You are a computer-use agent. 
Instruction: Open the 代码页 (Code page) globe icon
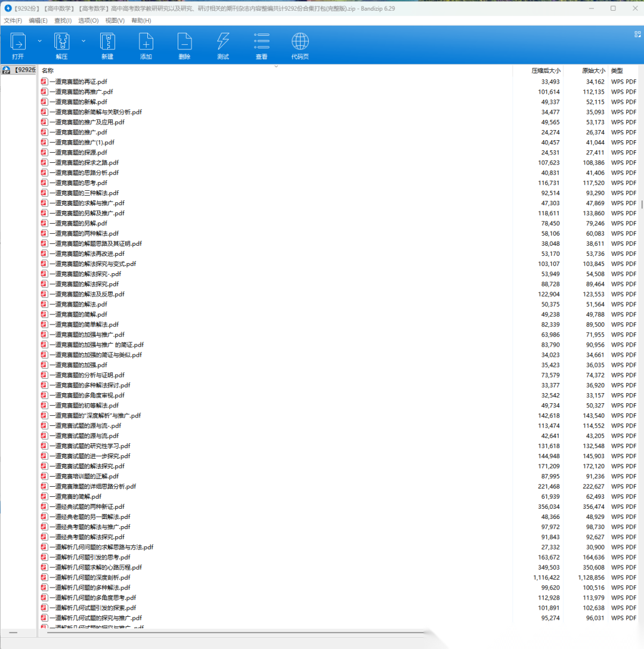pyautogui.click(x=300, y=45)
